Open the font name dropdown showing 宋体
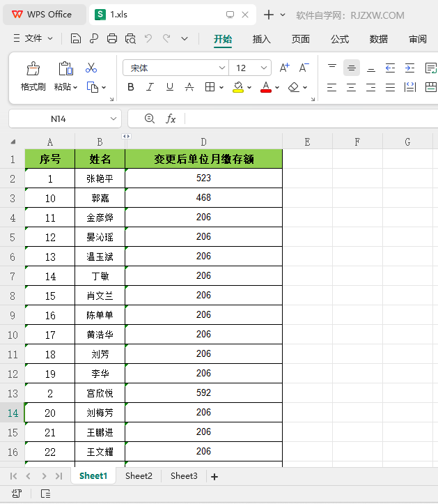 (221, 68)
